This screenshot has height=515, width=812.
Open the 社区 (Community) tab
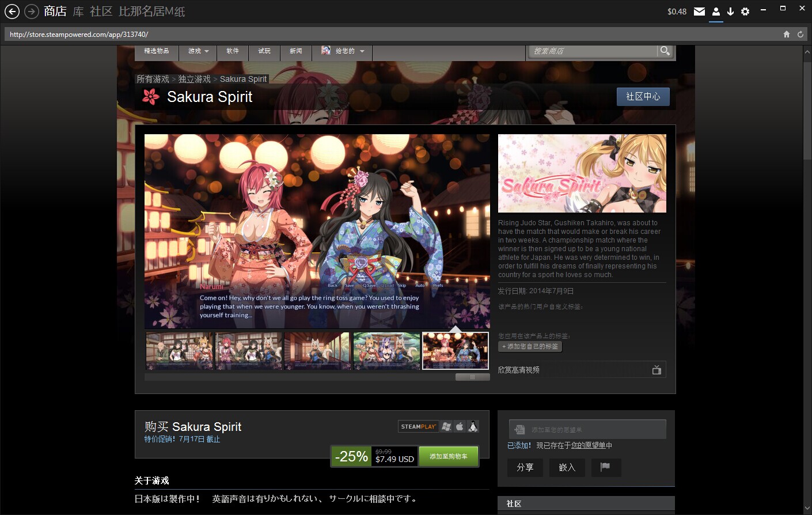click(x=101, y=11)
